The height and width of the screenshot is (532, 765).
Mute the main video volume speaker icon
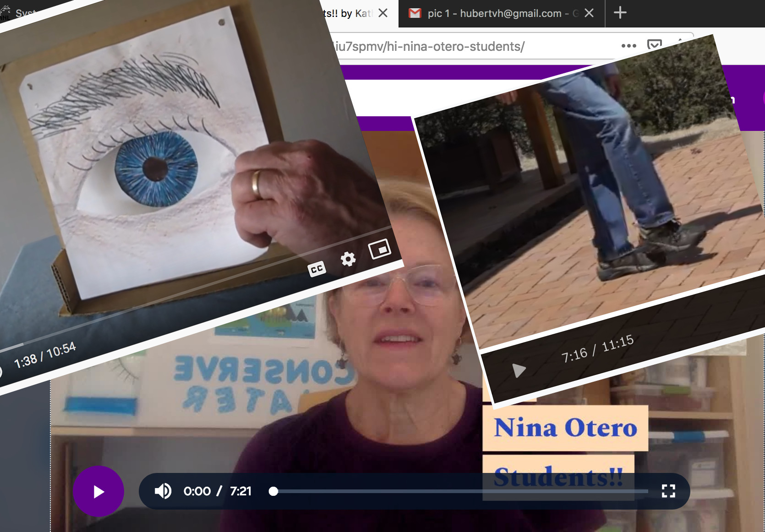(x=163, y=491)
